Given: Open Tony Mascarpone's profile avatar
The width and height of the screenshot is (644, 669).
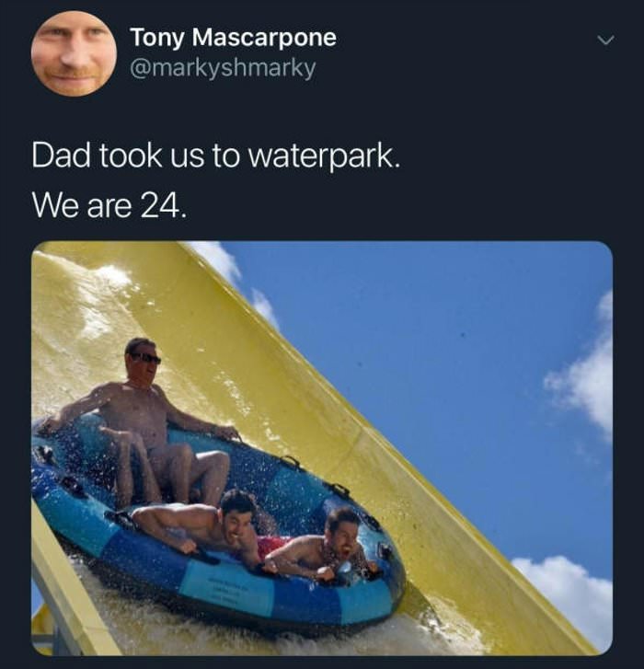Looking at the screenshot, I should click(74, 53).
